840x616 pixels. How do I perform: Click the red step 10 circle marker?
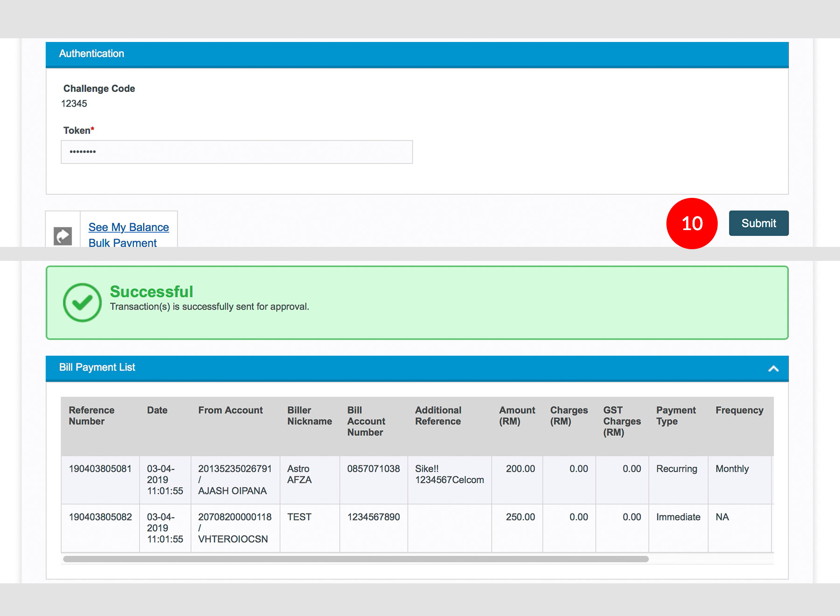692,224
